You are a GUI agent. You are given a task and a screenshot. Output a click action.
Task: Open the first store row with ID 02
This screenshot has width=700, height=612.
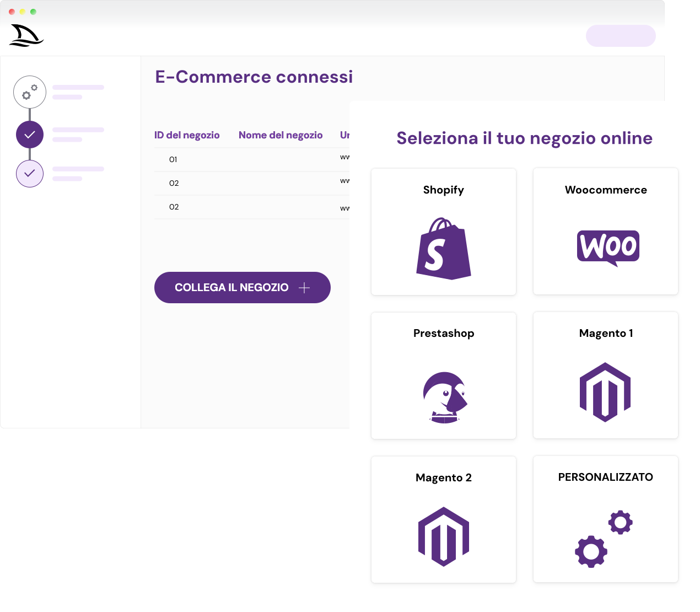pos(174,184)
